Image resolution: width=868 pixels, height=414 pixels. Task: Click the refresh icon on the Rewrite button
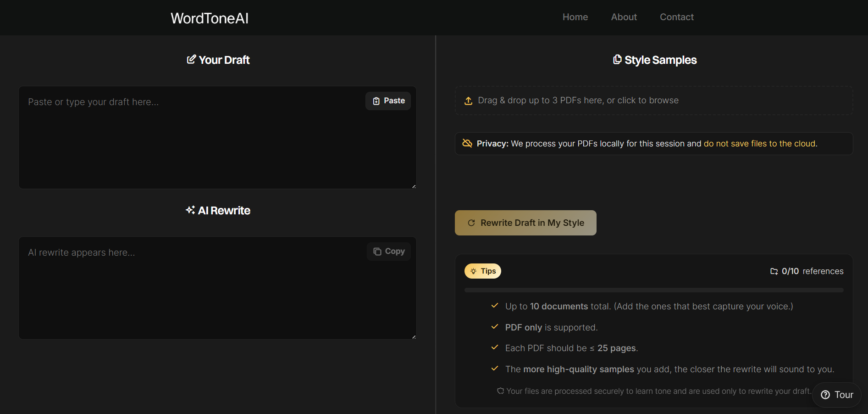(471, 223)
